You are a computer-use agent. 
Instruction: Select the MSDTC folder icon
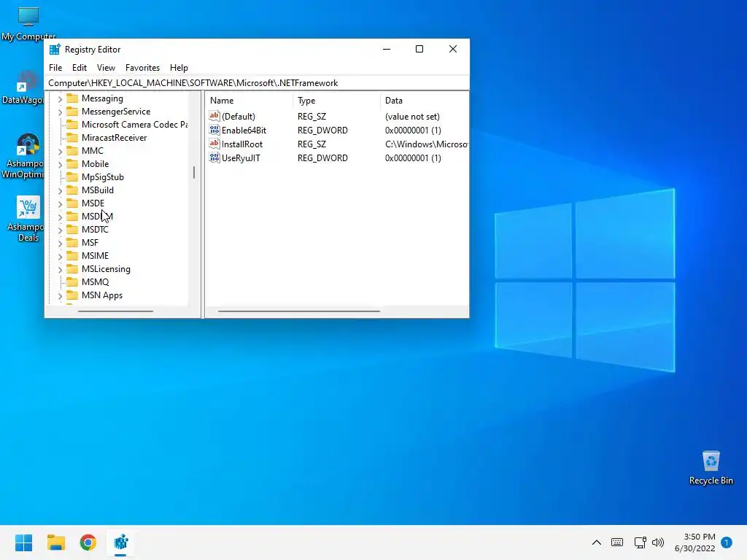72,230
